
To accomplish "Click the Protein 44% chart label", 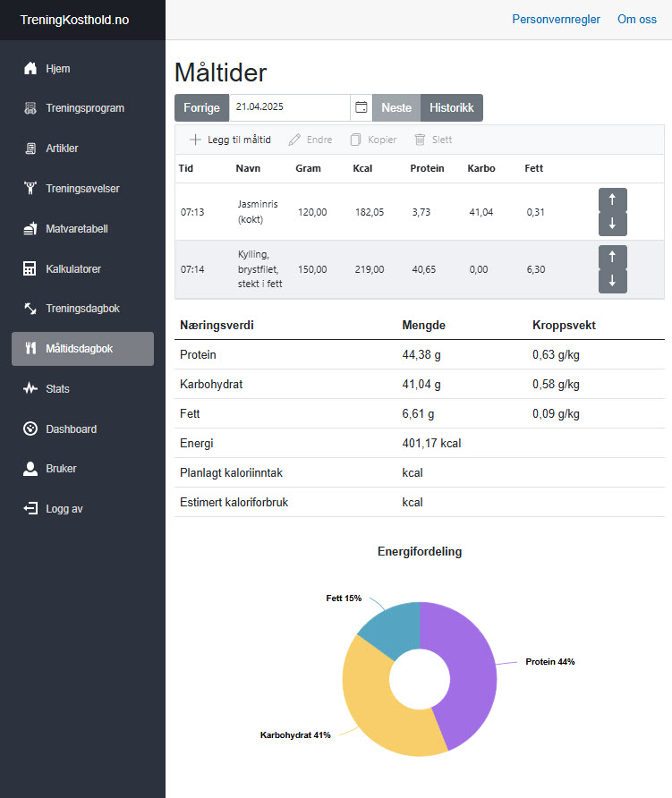I will 549,662.
